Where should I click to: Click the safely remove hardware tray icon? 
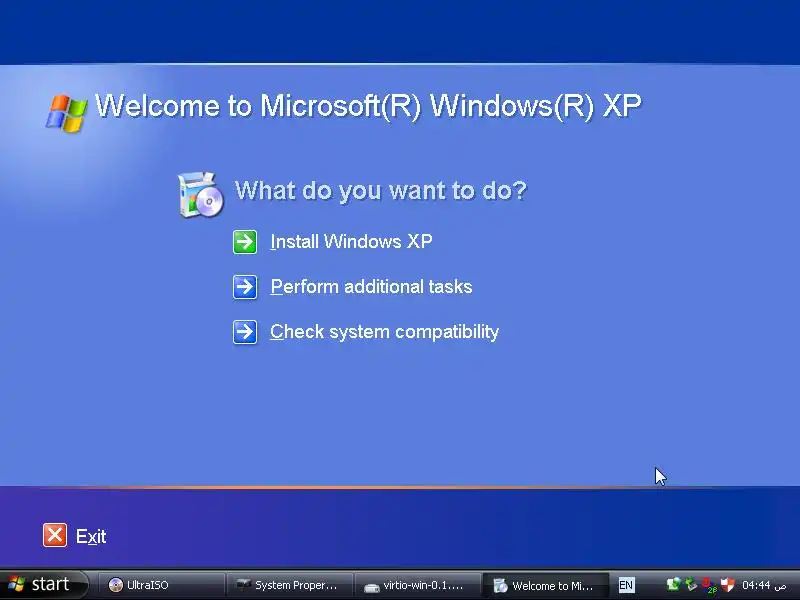pyautogui.click(x=691, y=584)
